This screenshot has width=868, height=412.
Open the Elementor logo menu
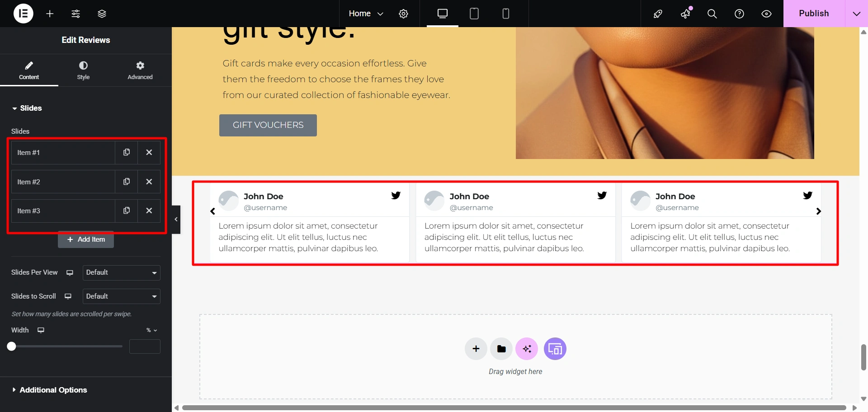coord(24,14)
